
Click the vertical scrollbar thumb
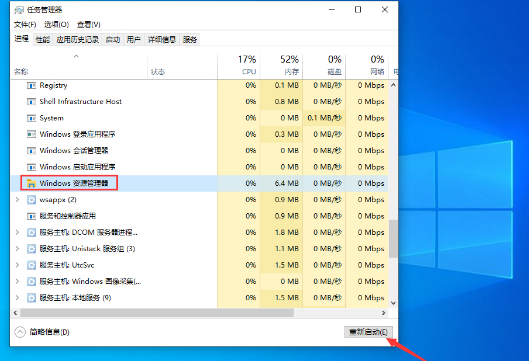393,239
